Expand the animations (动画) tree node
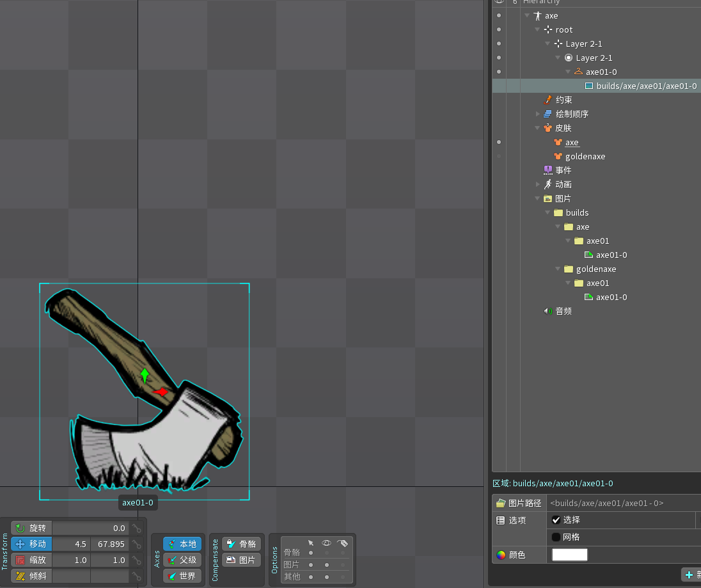 coord(538,184)
